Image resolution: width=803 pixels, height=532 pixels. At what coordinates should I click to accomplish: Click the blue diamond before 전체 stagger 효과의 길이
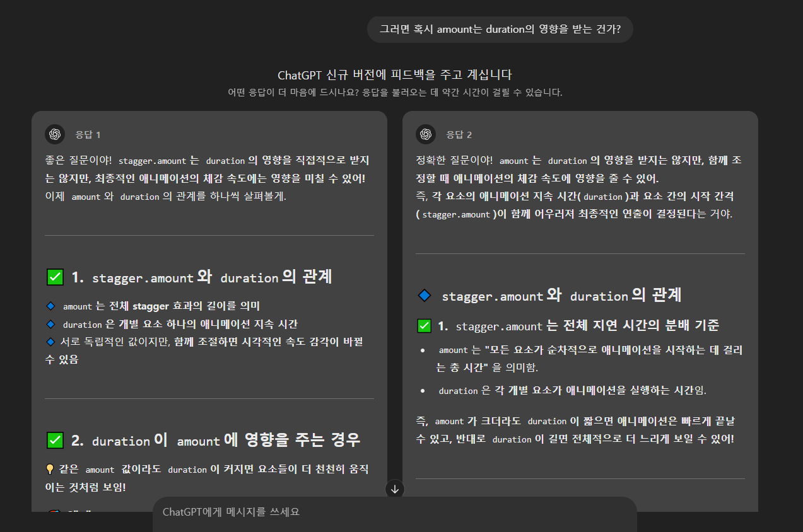(x=51, y=306)
